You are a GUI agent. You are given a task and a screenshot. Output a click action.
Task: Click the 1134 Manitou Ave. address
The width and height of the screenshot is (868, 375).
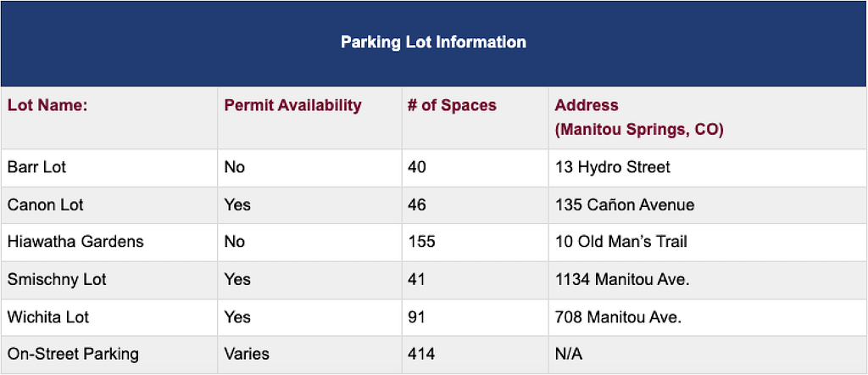point(622,279)
